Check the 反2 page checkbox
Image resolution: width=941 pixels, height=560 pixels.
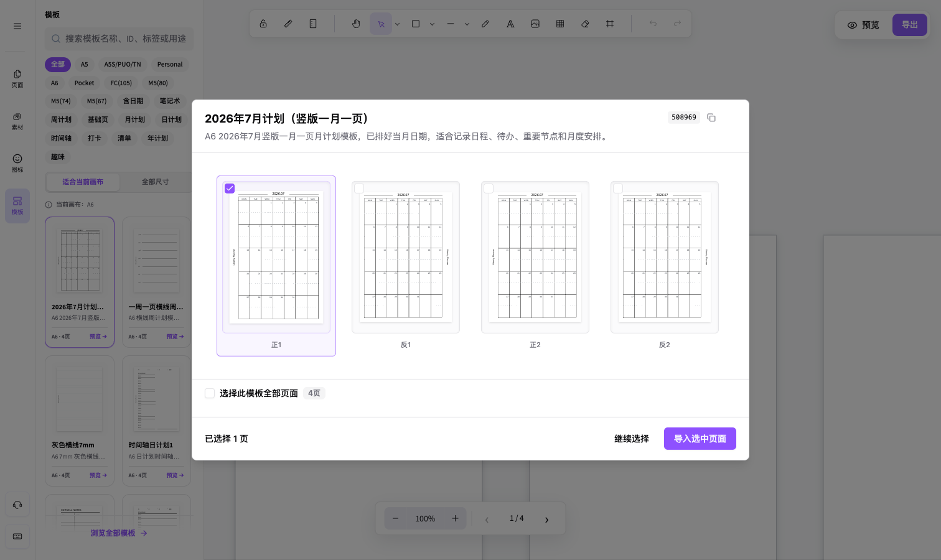[x=618, y=189]
